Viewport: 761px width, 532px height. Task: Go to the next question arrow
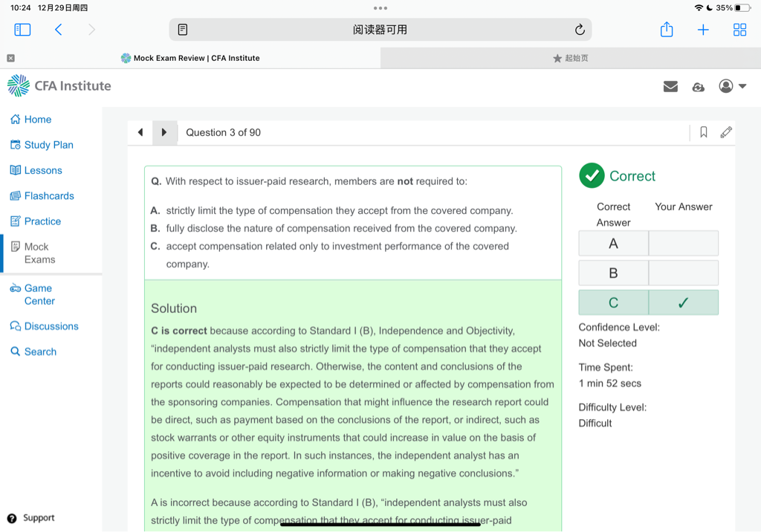click(x=164, y=132)
